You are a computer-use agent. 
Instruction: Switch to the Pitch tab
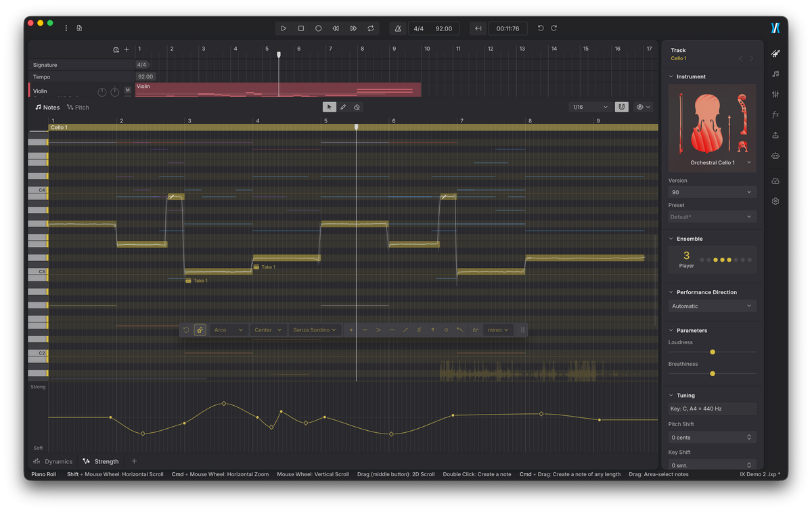click(x=78, y=108)
